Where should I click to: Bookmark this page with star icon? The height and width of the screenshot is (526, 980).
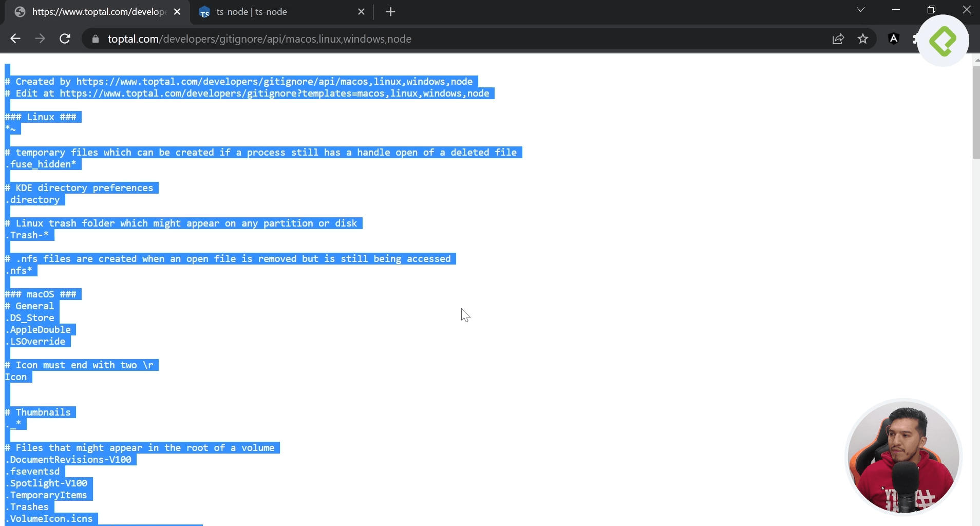[x=863, y=39]
